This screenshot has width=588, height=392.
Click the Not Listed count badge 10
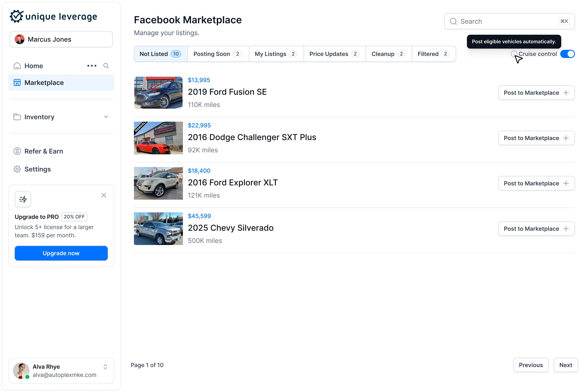tap(176, 54)
